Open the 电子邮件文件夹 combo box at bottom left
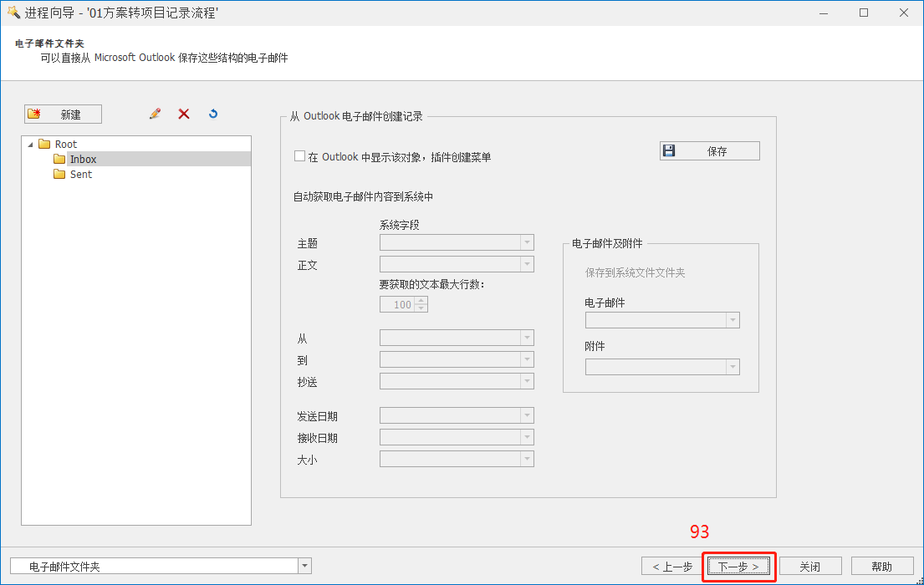Viewport: 924px width, 585px height. [x=304, y=566]
